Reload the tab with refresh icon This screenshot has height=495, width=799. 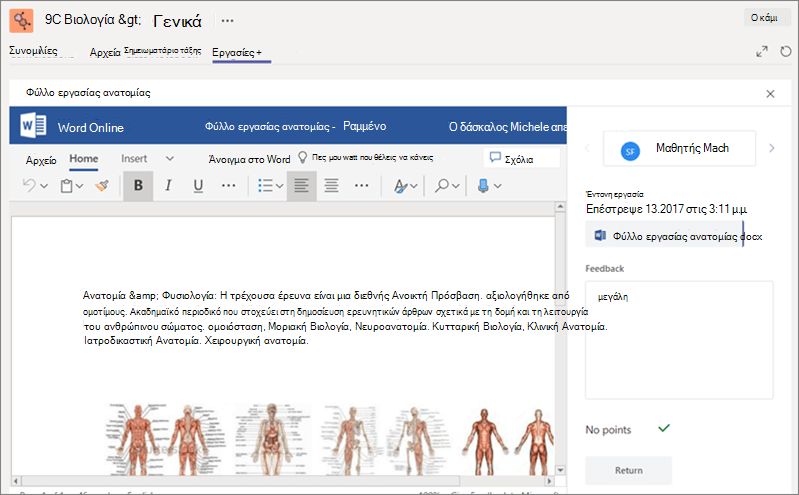[x=786, y=51]
